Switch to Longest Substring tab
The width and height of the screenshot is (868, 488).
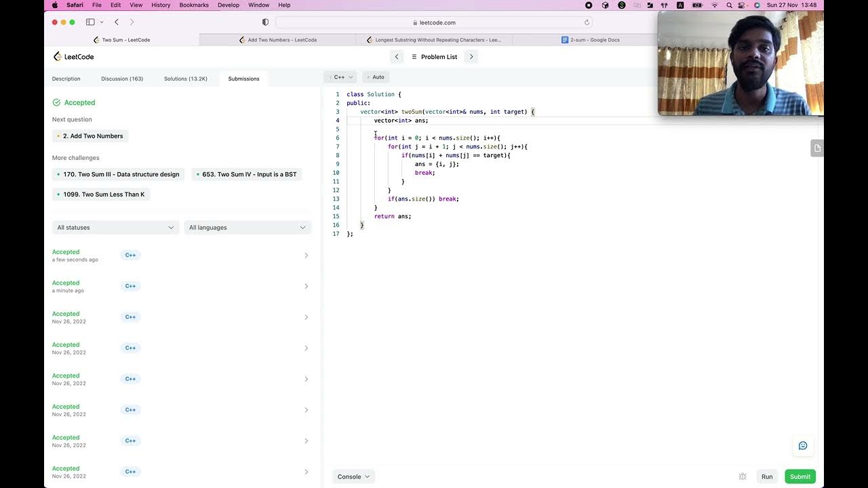coord(434,40)
